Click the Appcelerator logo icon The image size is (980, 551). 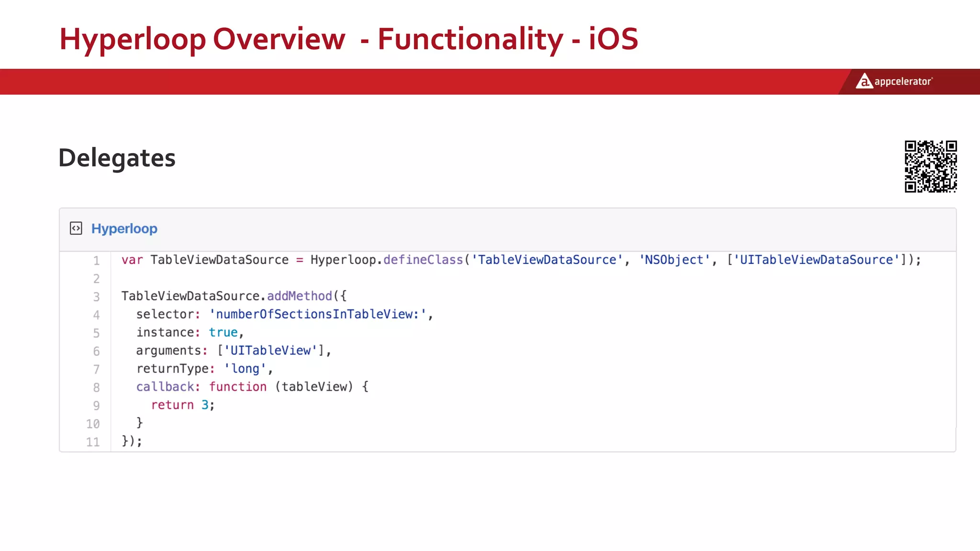click(x=864, y=81)
